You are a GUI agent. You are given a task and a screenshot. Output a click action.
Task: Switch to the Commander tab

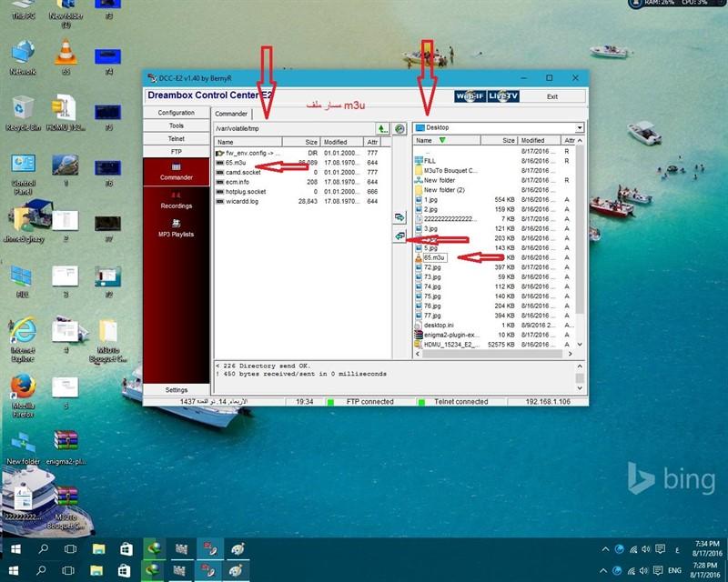pos(231,114)
